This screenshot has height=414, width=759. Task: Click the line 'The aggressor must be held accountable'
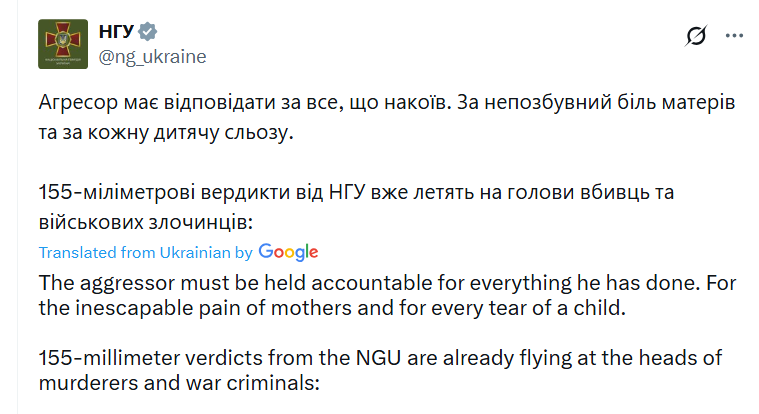(x=387, y=283)
